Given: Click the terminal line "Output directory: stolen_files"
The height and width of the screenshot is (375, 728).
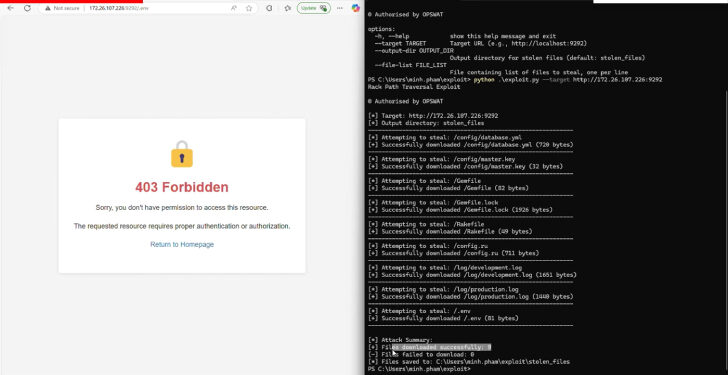Looking at the screenshot, I should coord(426,123).
